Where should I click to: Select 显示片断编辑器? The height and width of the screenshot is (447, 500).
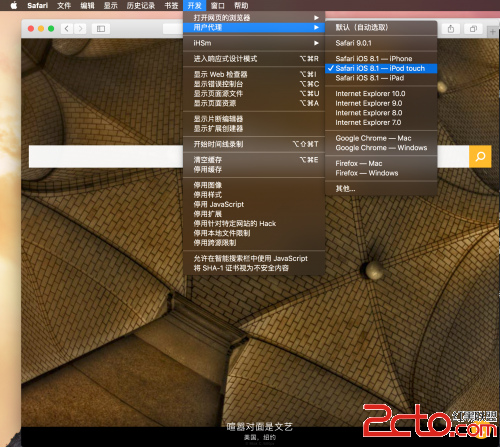coord(254,119)
